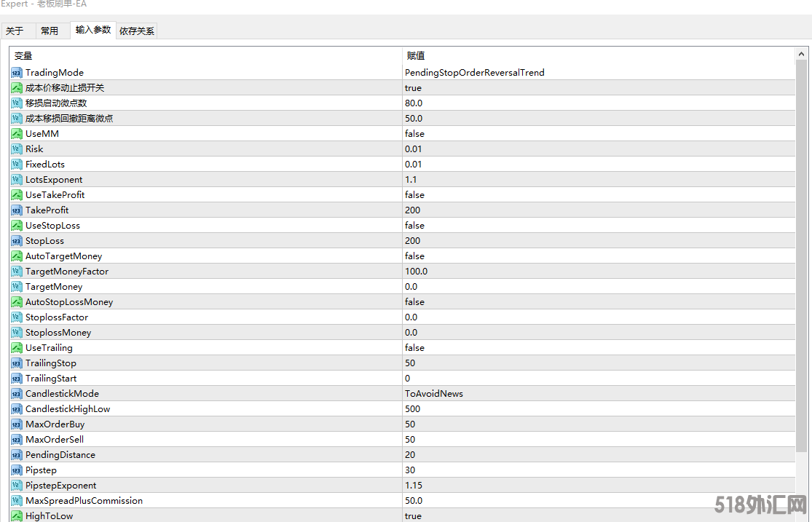Click the integer icon beside TradingMode
This screenshot has height=522, width=812.
pyautogui.click(x=17, y=73)
